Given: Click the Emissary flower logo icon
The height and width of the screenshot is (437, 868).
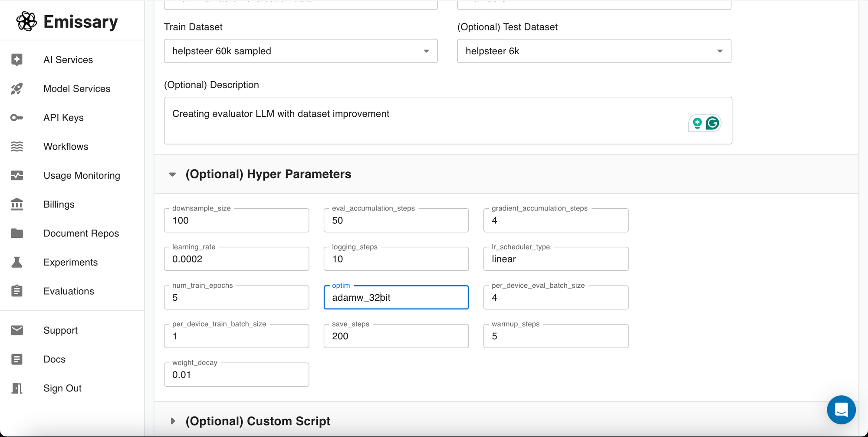Looking at the screenshot, I should (x=26, y=21).
